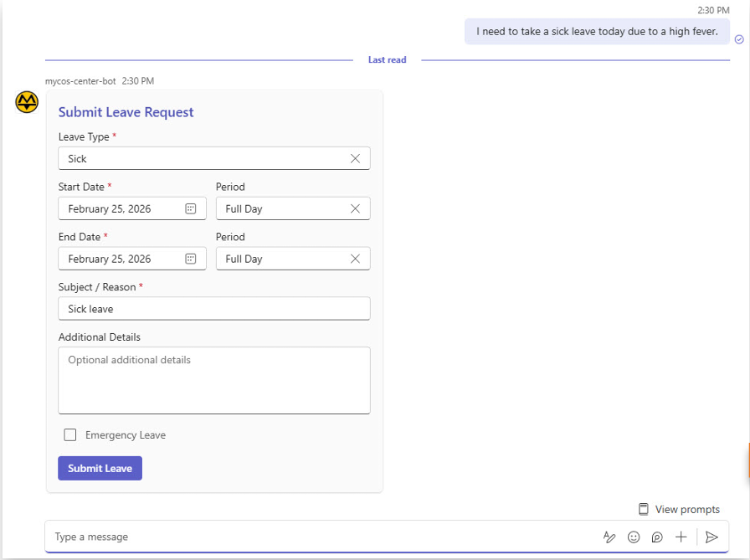
Task: Click the Emergency Leave label text
Action: pos(126,434)
